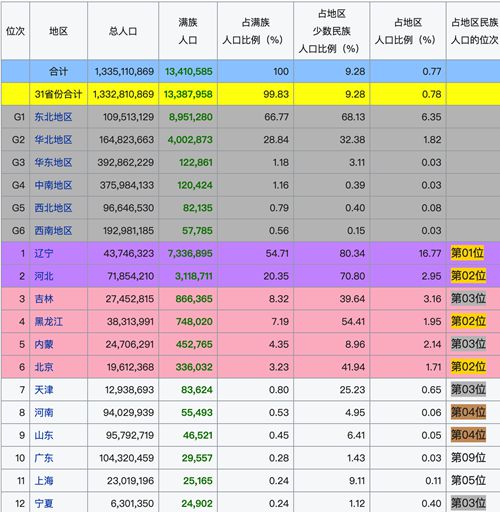This screenshot has height=512, width=500.
Task: Open the 宁夏 link
Action: (x=44, y=503)
